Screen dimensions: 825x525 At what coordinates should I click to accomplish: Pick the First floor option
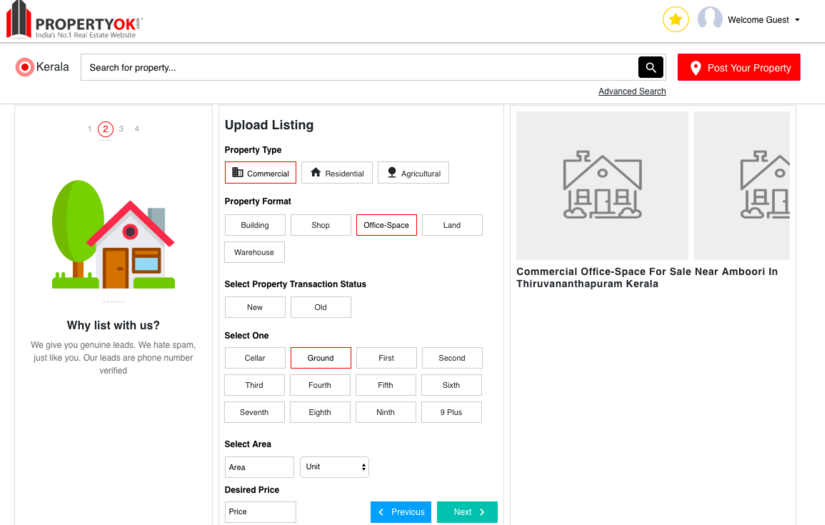click(x=386, y=358)
